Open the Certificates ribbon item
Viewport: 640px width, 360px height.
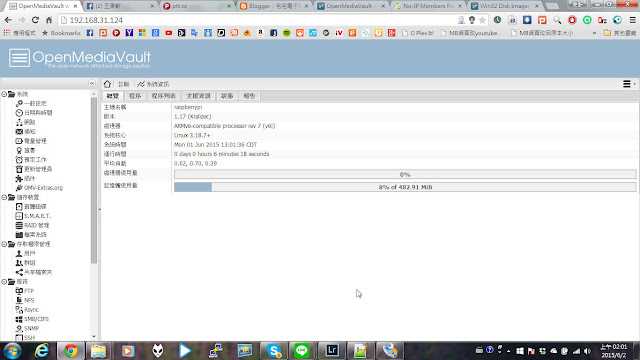(25, 150)
